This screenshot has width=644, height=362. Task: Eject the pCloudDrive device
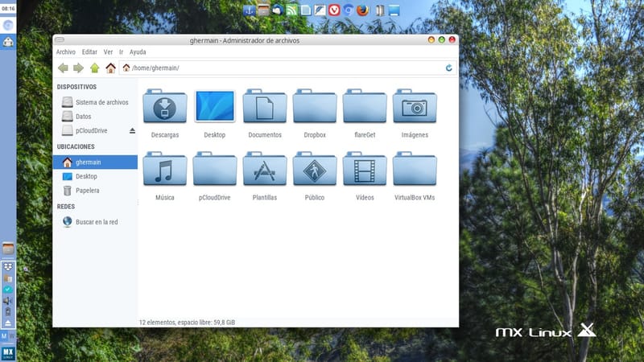click(x=132, y=130)
